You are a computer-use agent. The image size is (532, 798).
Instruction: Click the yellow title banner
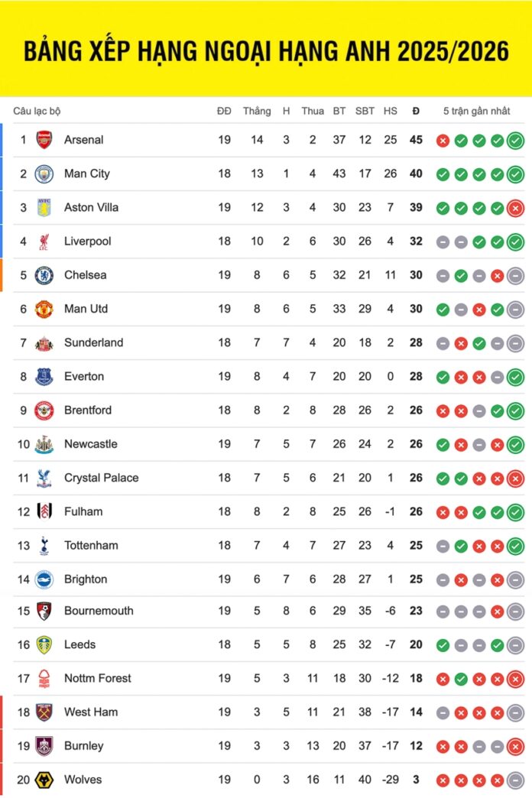coord(266,50)
